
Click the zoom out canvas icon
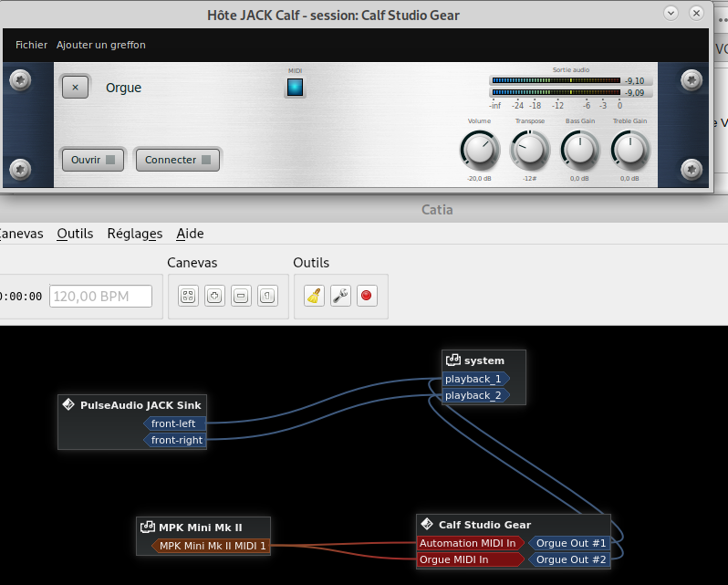click(x=241, y=296)
